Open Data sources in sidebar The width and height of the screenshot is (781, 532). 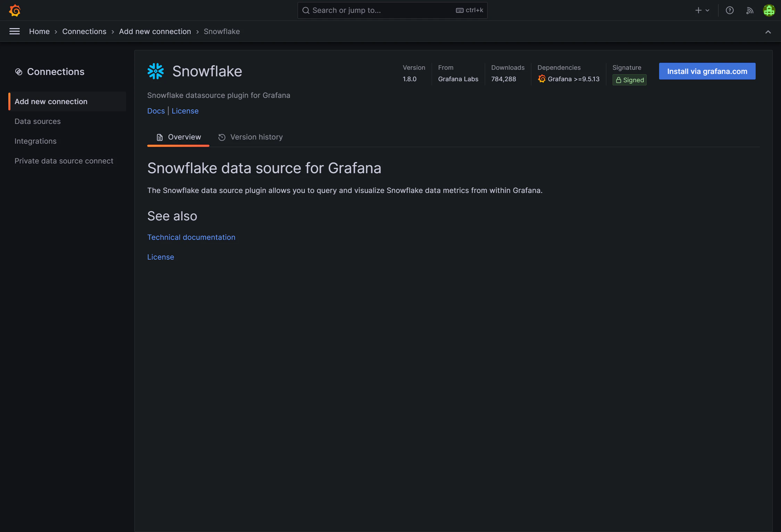tap(38, 121)
